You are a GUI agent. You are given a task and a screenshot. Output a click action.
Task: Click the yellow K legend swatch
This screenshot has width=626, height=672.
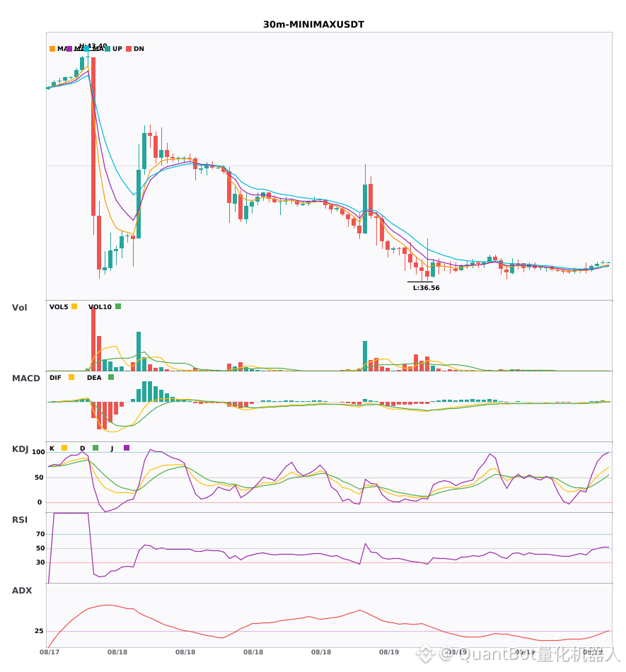pos(64,448)
